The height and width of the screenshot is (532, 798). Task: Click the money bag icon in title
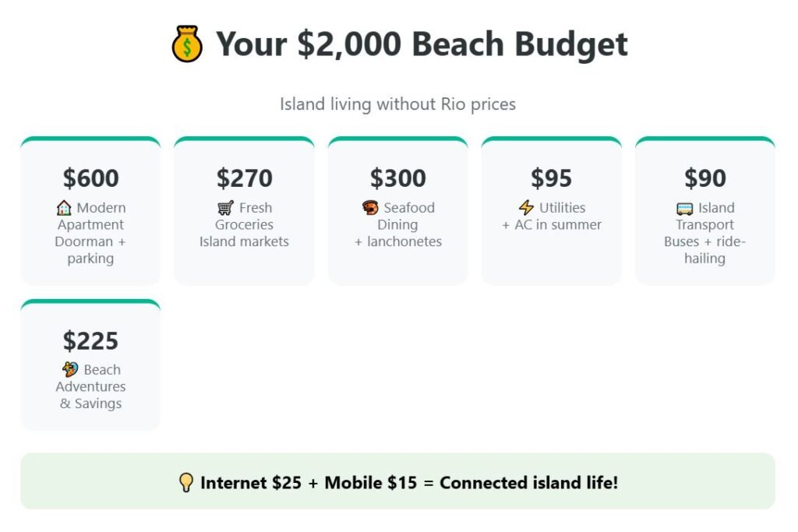coord(187,44)
